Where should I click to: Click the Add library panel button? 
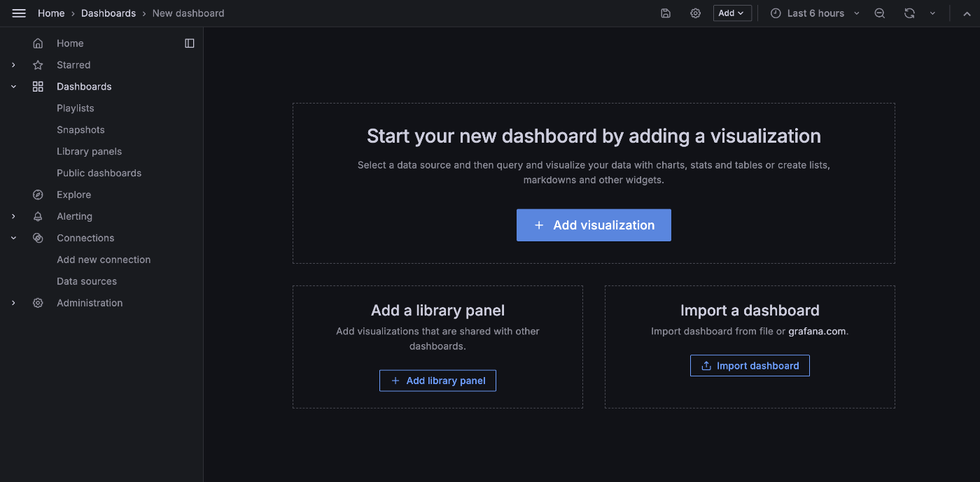tap(437, 381)
